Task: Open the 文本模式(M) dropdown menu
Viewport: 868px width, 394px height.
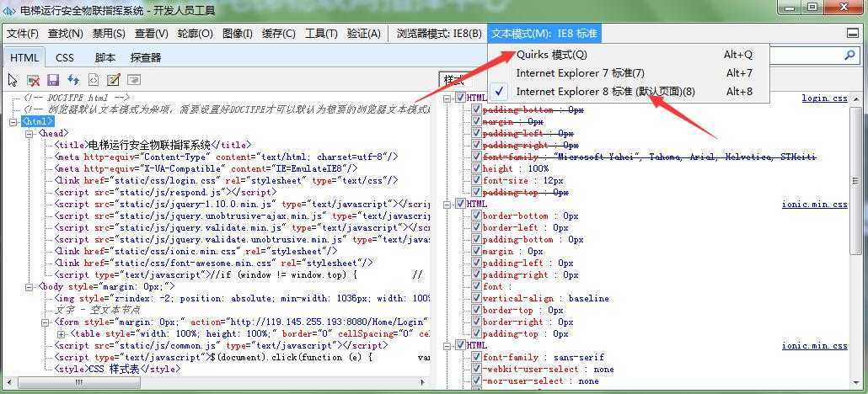Action: point(544,34)
